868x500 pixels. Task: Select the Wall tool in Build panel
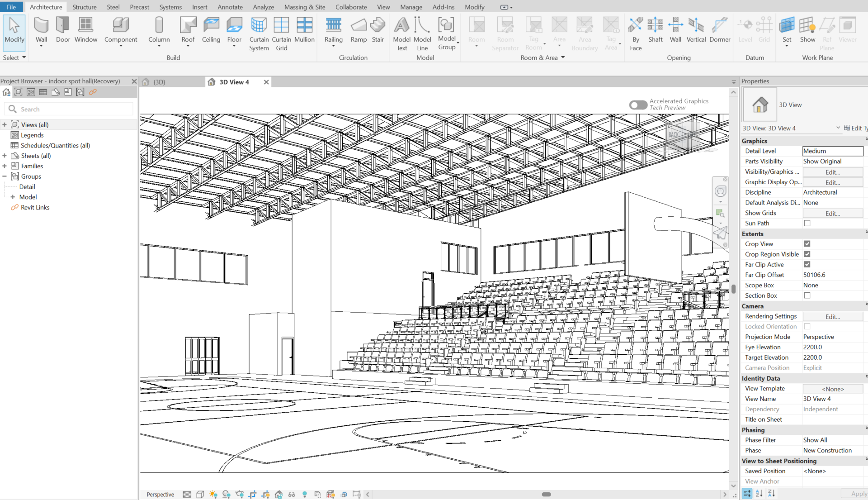click(x=41, y=31)
